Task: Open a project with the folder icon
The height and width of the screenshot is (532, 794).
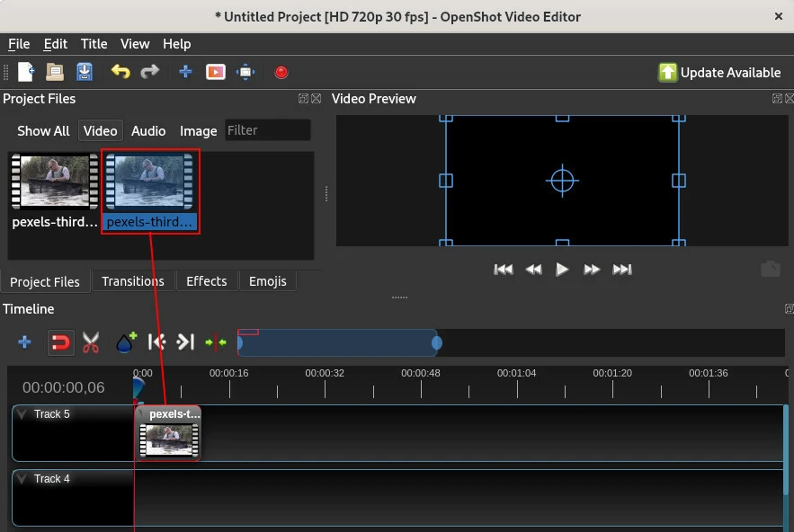Action: pos(55,72)
